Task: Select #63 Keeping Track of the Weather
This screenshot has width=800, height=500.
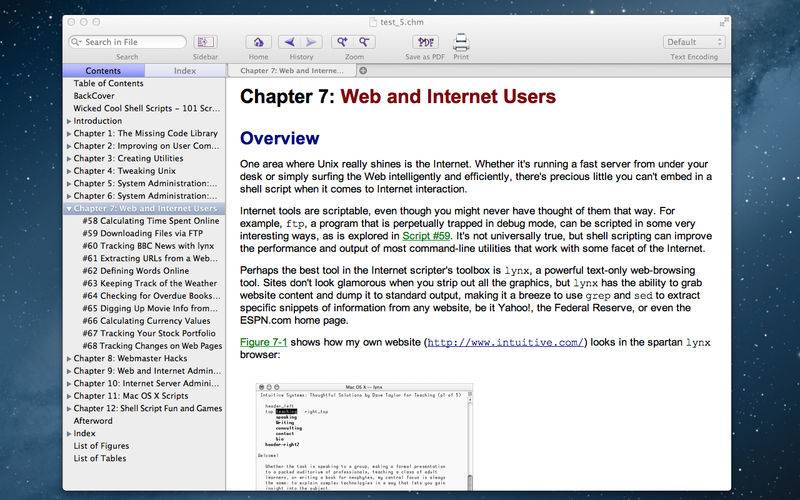Action: [149, 283]
